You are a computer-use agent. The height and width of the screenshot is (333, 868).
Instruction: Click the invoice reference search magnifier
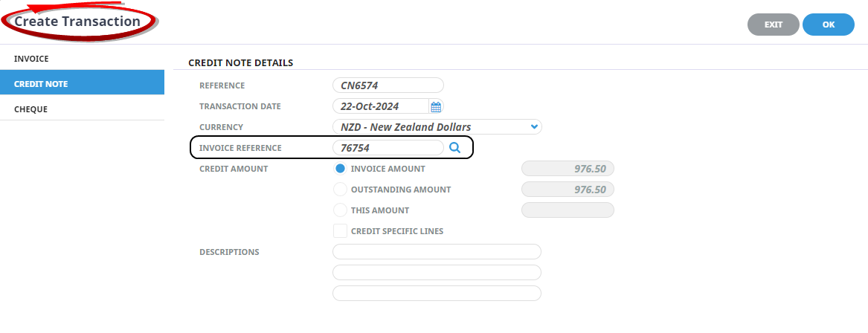[x=455, y=148]
